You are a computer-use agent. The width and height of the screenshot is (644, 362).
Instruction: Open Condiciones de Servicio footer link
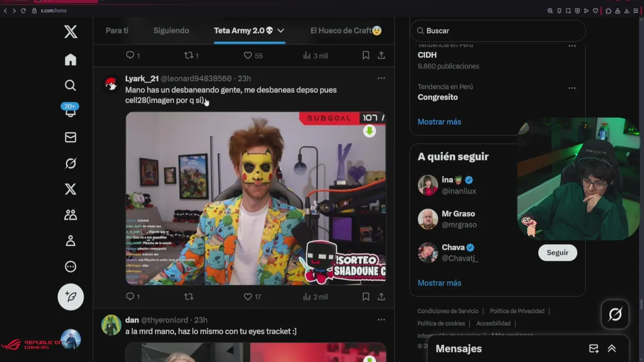click(448, 311)
